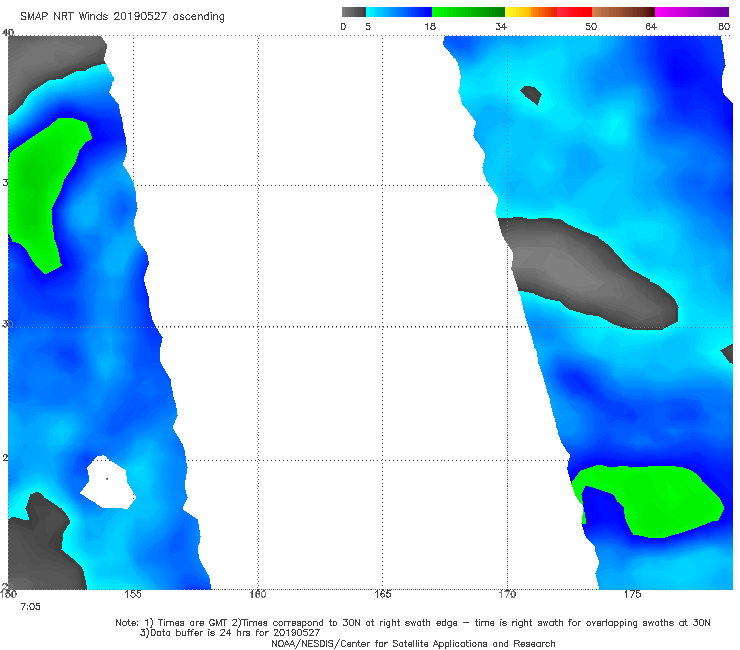Click the color bar label '18'
Viewport: 740px width, 650px height.
point(430,27)
